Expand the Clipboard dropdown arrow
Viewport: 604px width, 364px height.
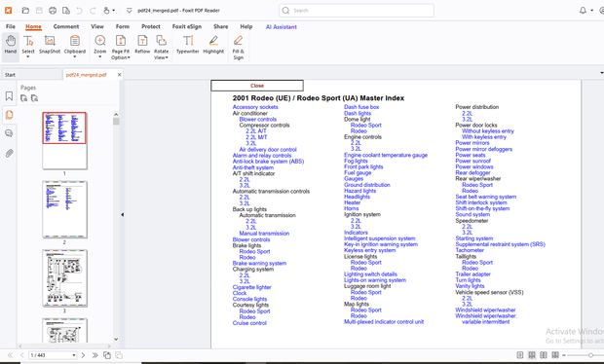pyautogui.click(x=75, y=57)
